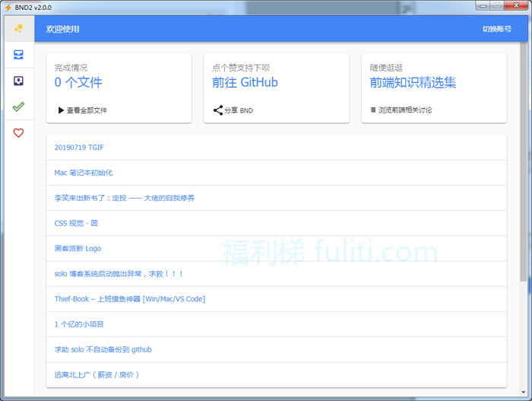Open the 1 个亿的小项目 post
This screenshot has height=401, width=532.
pyautogui.click(x=78, y=324)
